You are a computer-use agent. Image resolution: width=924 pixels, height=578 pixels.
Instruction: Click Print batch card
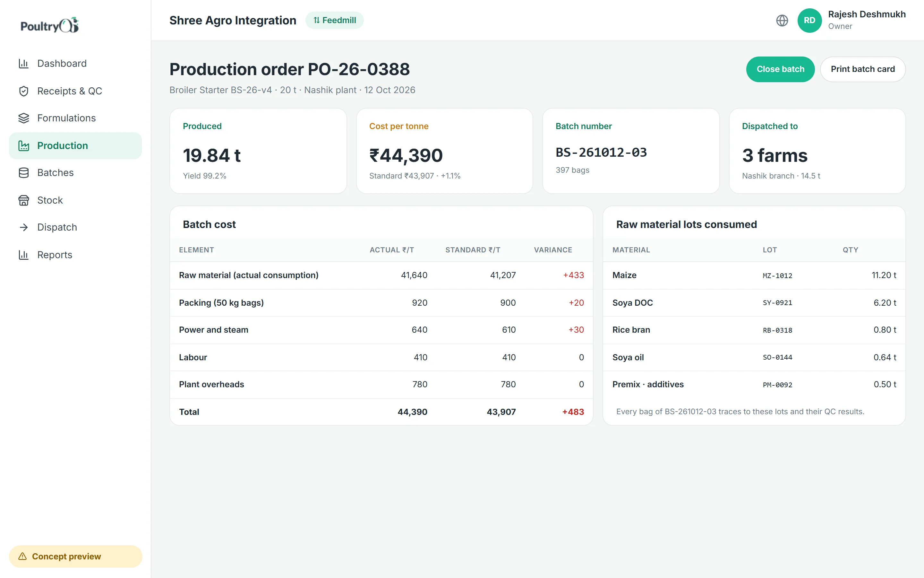(x=862, y=69)
